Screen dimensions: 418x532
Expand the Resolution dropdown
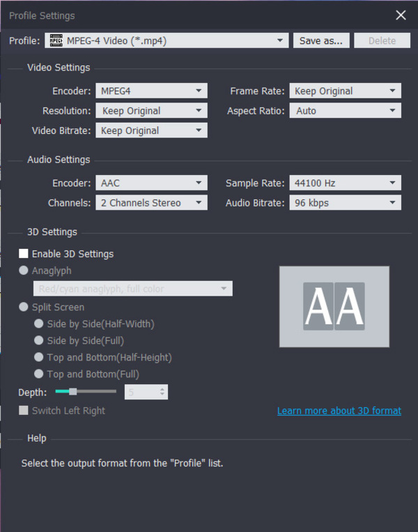152,111
